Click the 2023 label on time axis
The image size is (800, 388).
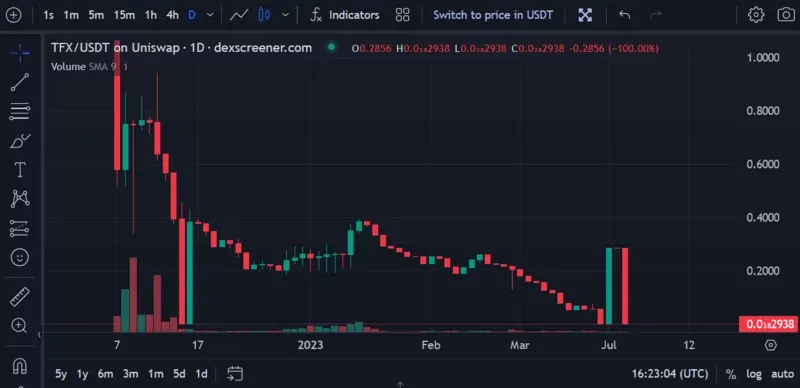(310, 345)
